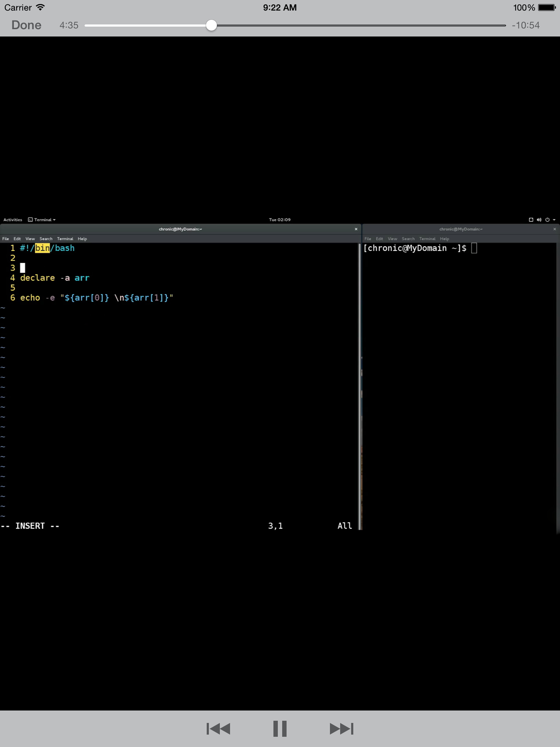This screenshot has height=747, width=560.
Task: Open system menu dropdown arrow
Action: (x=554, y=220)
